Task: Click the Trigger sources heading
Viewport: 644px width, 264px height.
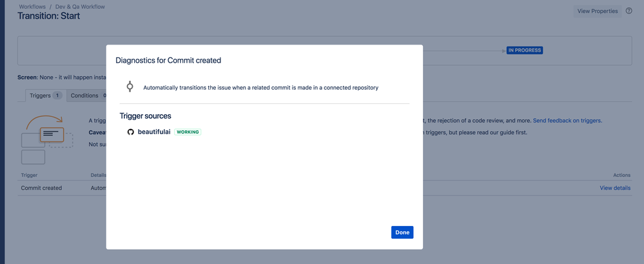Action: 146,116
